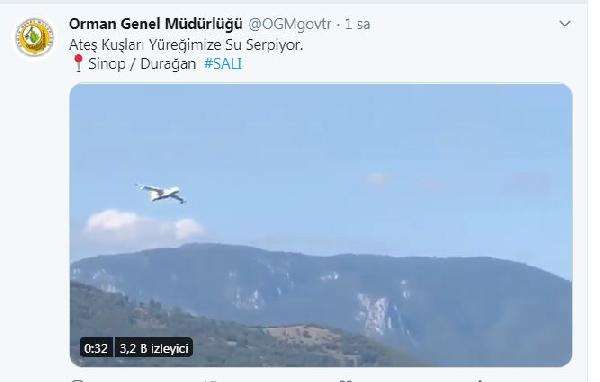Select the 'Sinop / Durağan' location text

(142, 64)
